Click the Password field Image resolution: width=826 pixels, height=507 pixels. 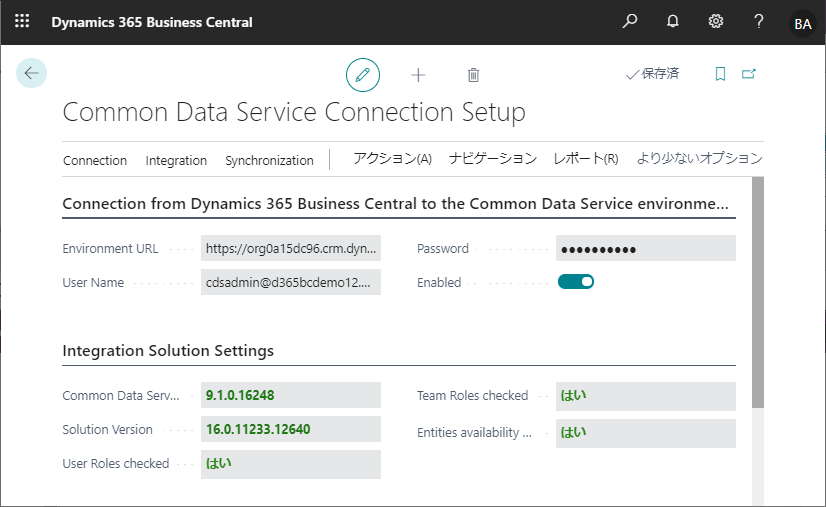coord(646,248)
